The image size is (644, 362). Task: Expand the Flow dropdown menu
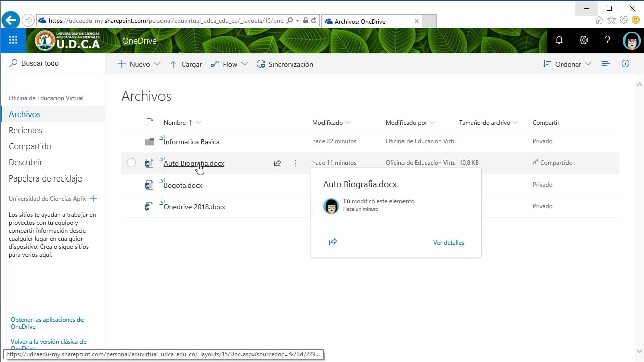click(245, 64)
